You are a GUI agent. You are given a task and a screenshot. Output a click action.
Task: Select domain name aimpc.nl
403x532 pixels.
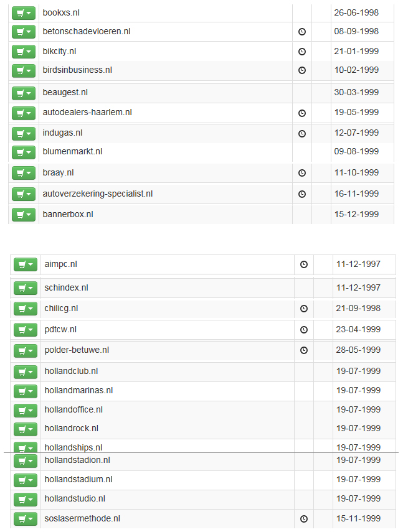[61, 264]
